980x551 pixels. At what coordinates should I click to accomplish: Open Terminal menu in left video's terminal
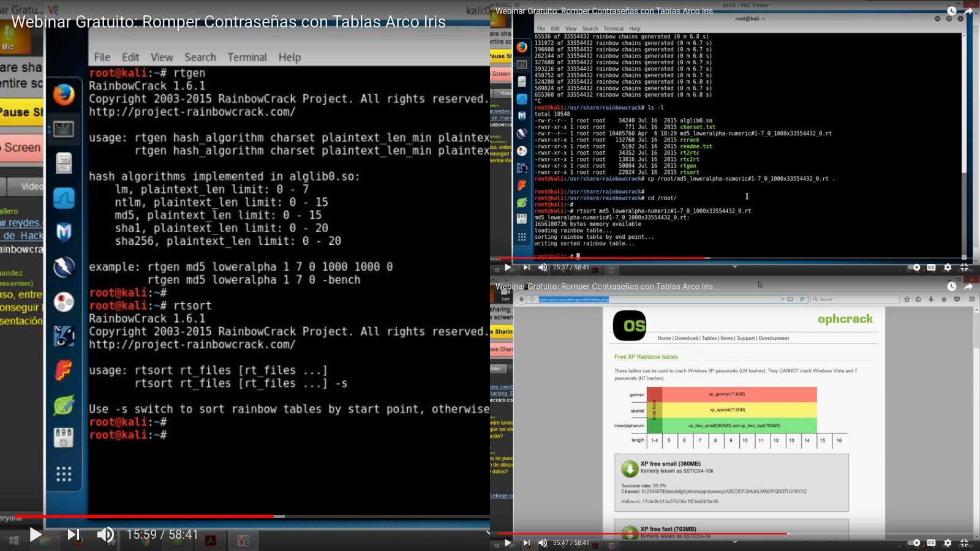247,57
